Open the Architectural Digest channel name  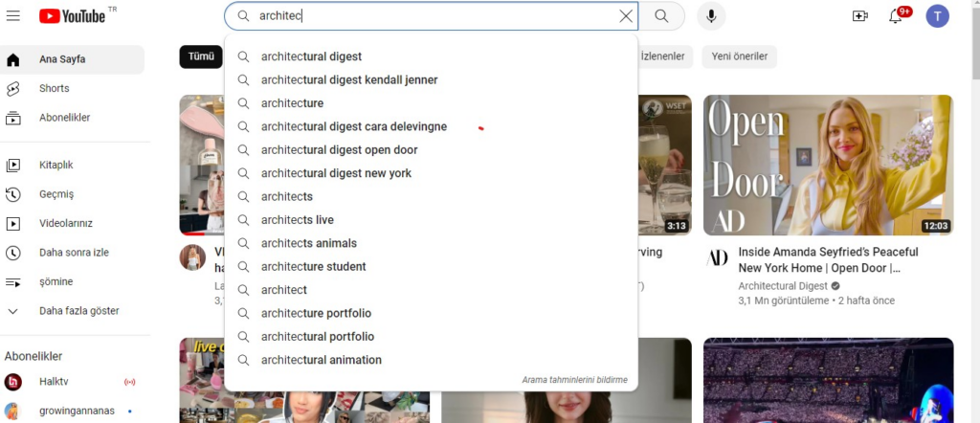click(x=783, y=285)
